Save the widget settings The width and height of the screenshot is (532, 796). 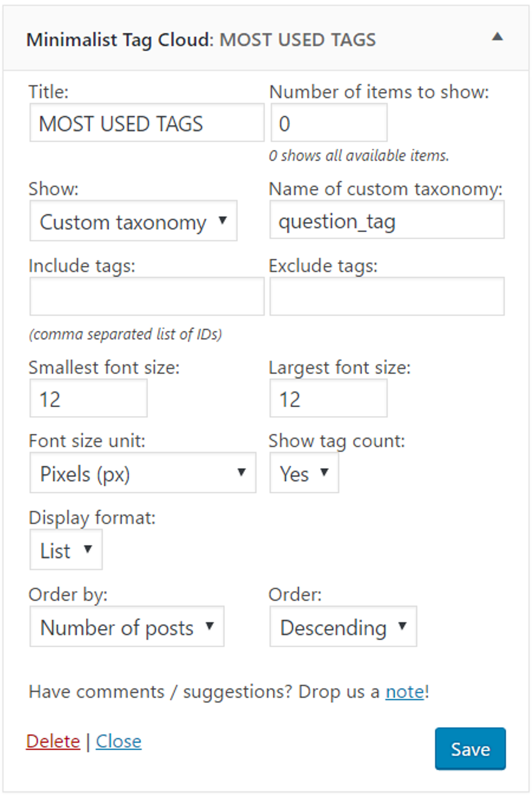(470, 749)
